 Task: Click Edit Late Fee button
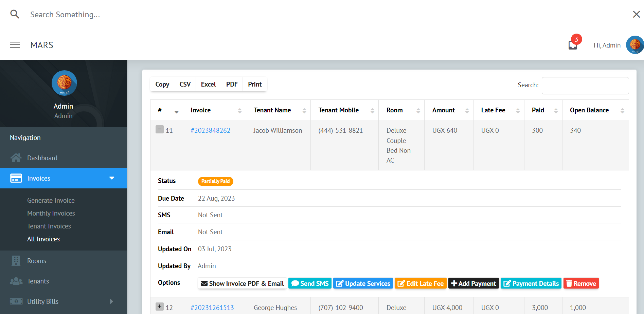421,283
